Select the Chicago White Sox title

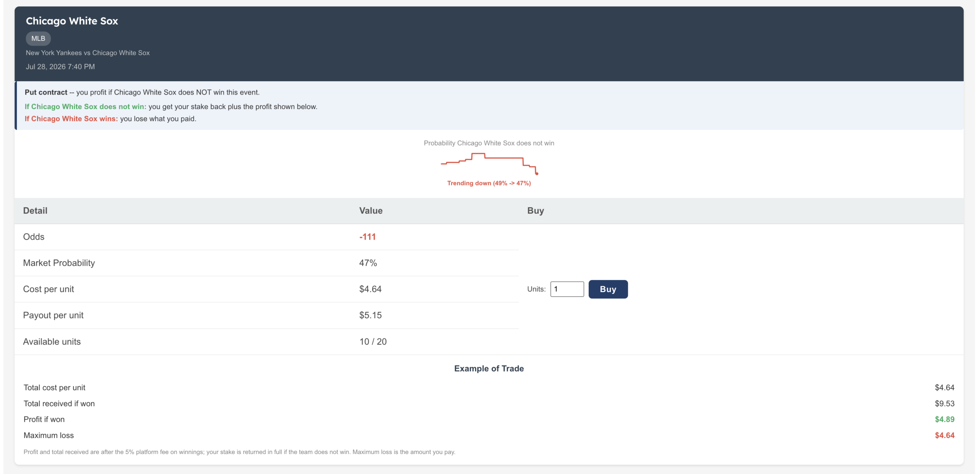72,21
